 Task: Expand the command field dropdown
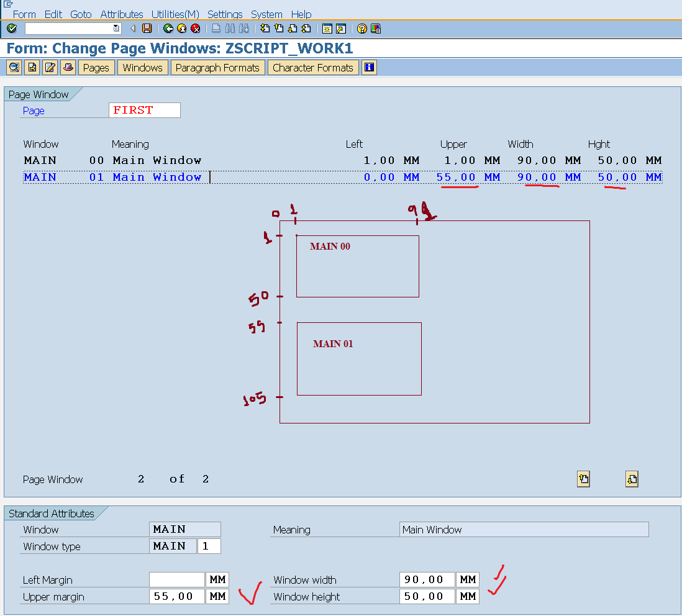tap(116, 28)
